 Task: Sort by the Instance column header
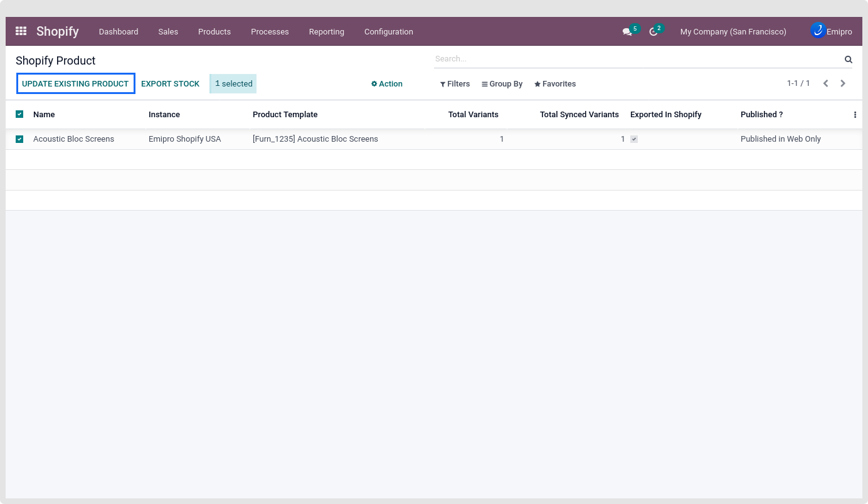point(164,115)
